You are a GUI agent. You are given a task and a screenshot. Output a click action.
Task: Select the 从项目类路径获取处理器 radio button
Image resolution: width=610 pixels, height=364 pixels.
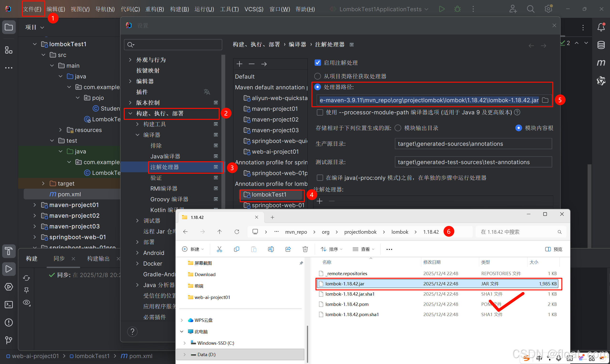click(x=318, y=76)
